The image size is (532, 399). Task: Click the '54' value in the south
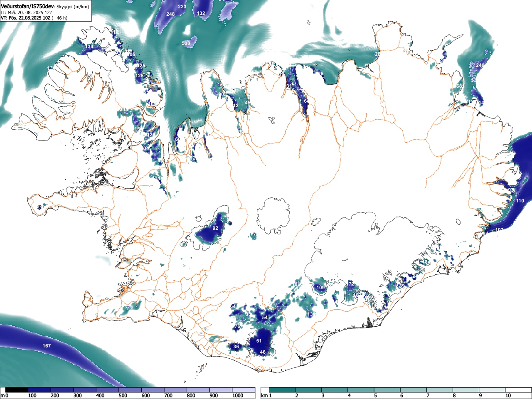[x=265, y=318]
